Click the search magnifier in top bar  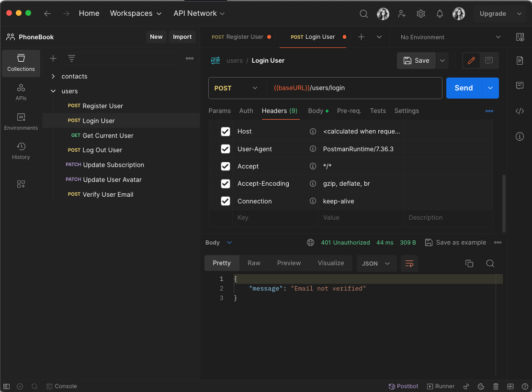pyautogui.click(x=363, y=13)
